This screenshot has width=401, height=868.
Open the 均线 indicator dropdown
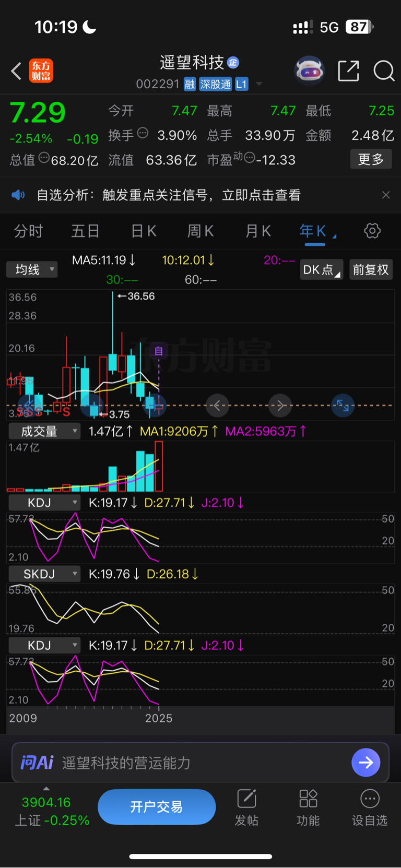pos(32,269)
